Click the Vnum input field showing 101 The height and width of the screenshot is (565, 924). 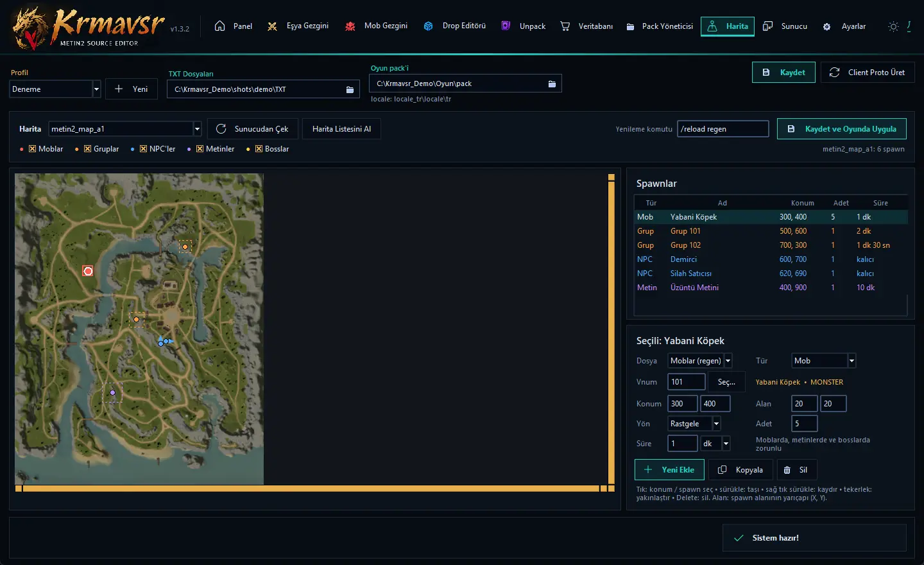pos(687,382)
